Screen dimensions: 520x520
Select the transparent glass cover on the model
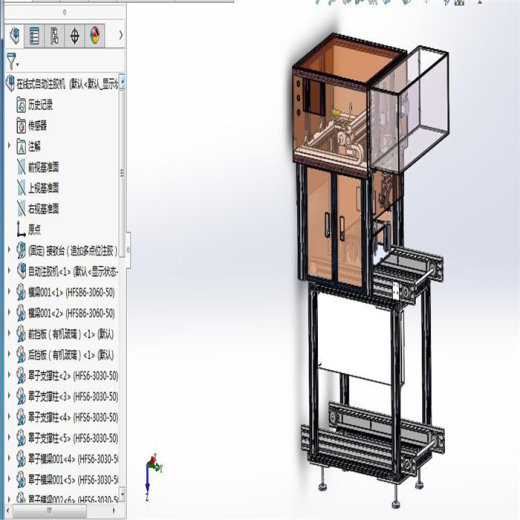[409, 110]
